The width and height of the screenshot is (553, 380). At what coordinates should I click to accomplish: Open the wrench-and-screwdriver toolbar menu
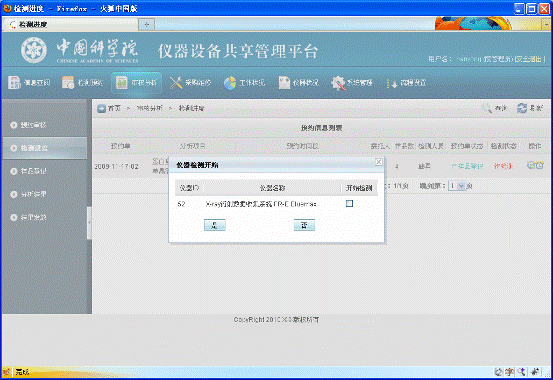point(190,83)
